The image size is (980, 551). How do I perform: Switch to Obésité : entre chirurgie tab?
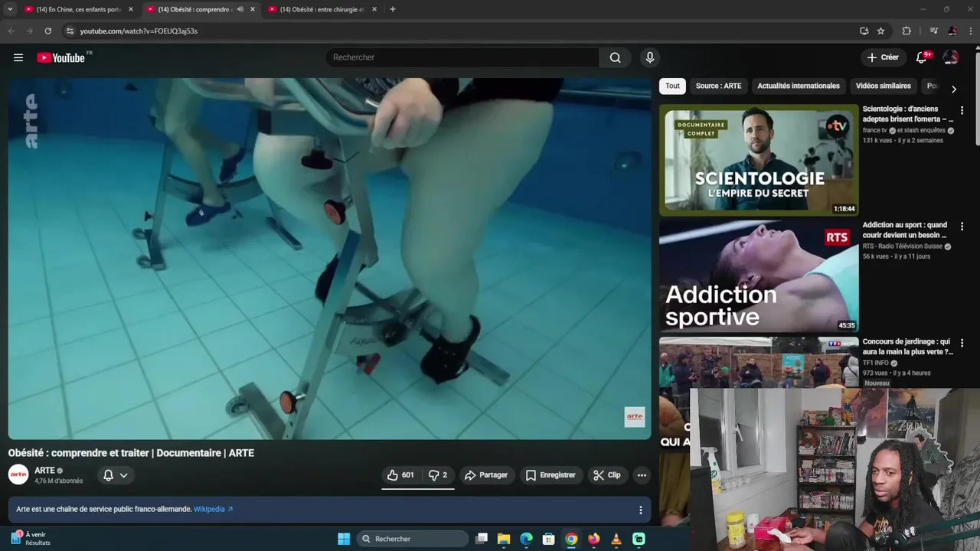coord(323,9)
